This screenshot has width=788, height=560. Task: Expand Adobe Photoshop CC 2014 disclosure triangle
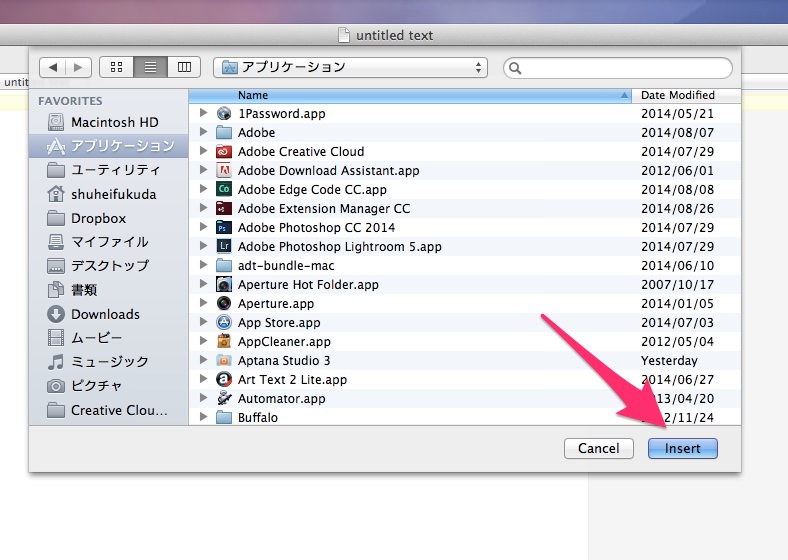click(203, 227)
